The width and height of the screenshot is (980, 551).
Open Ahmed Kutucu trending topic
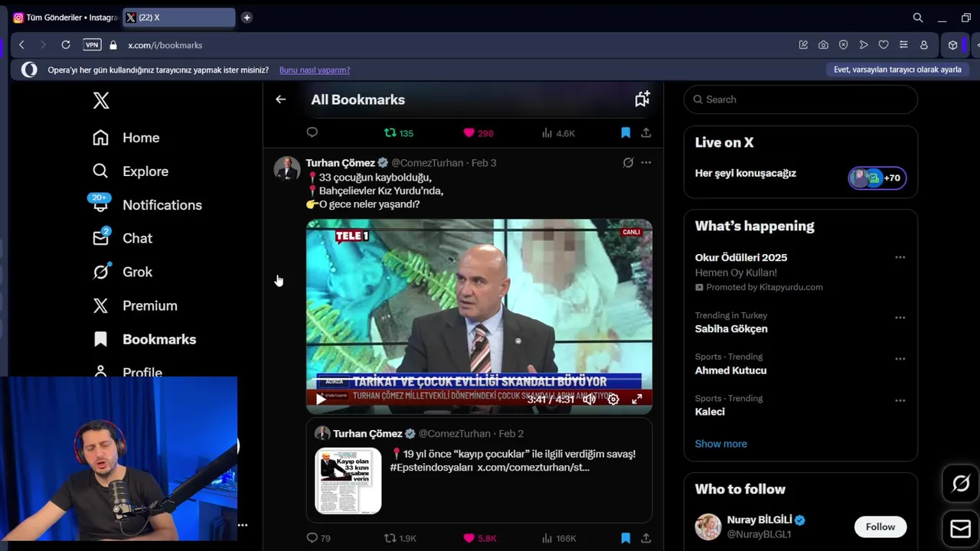730,370
